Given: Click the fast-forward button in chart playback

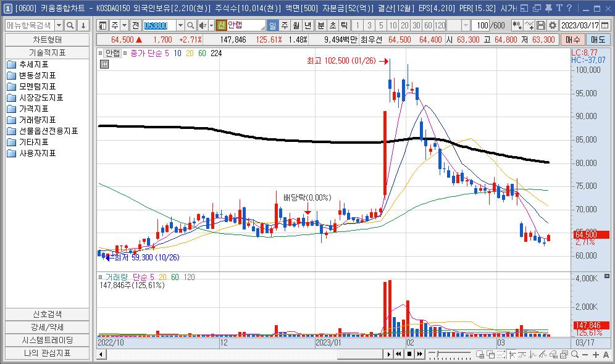Looking at the screenshot, I should 420,354.
